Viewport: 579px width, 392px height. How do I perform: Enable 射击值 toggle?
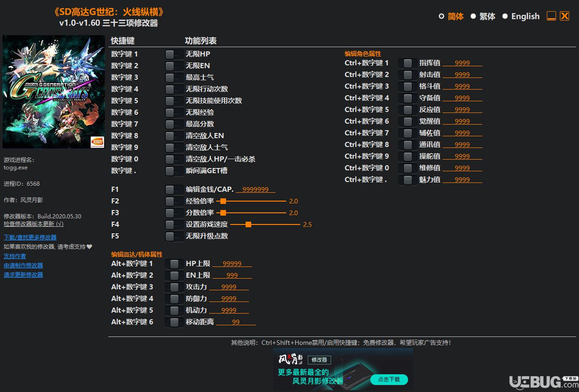(x=408, y=75)
